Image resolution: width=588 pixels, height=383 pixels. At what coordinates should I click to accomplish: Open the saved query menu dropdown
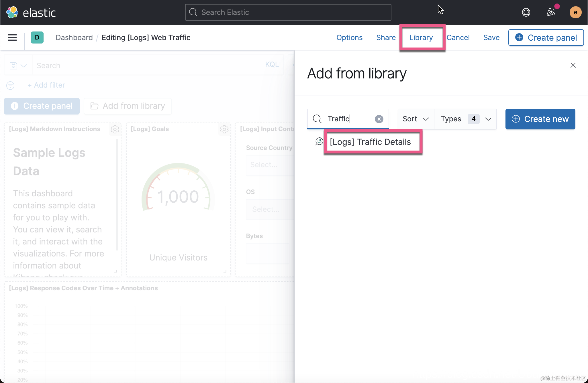[18, 66]
